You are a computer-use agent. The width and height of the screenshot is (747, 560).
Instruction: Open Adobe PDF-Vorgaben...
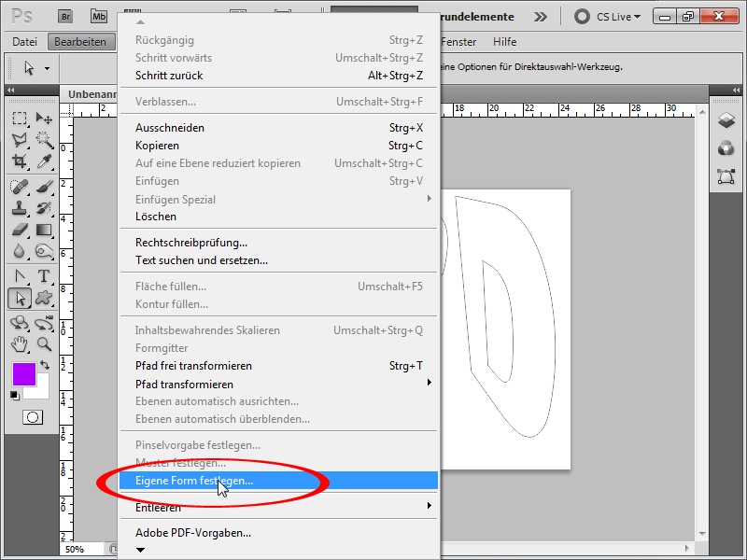(278, 533)
